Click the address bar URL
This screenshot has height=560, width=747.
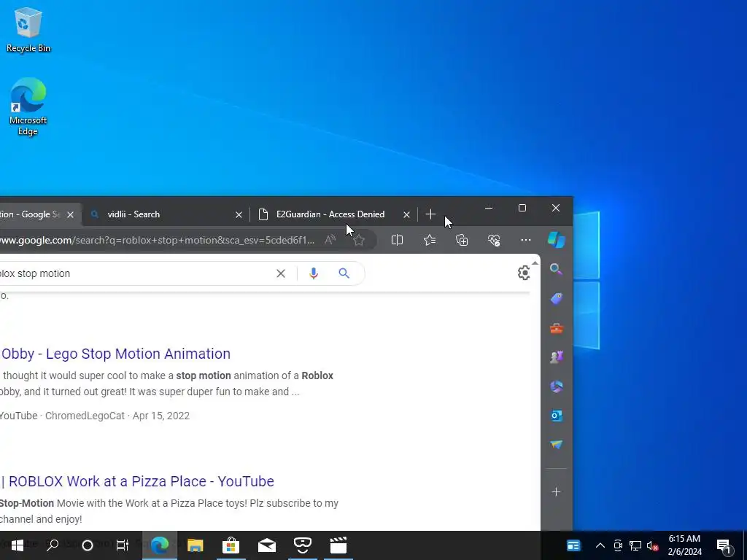[158, 240]
